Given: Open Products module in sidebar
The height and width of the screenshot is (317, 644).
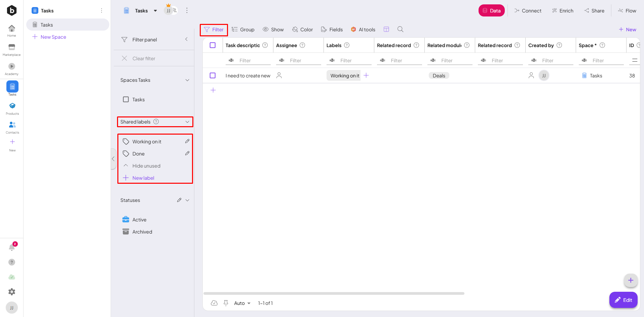Looking at the screenshot, I should click(x=12, y=108).
